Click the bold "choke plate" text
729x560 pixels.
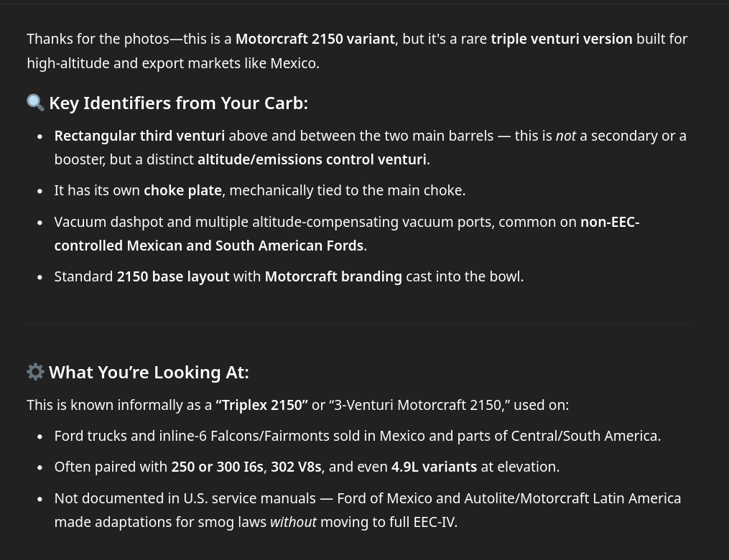182,190
